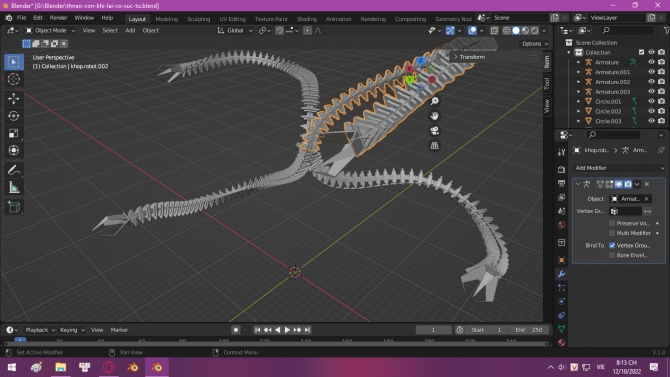Click the pan view hand icon
This screenshot has width=670, height=377.
[435, 116]
